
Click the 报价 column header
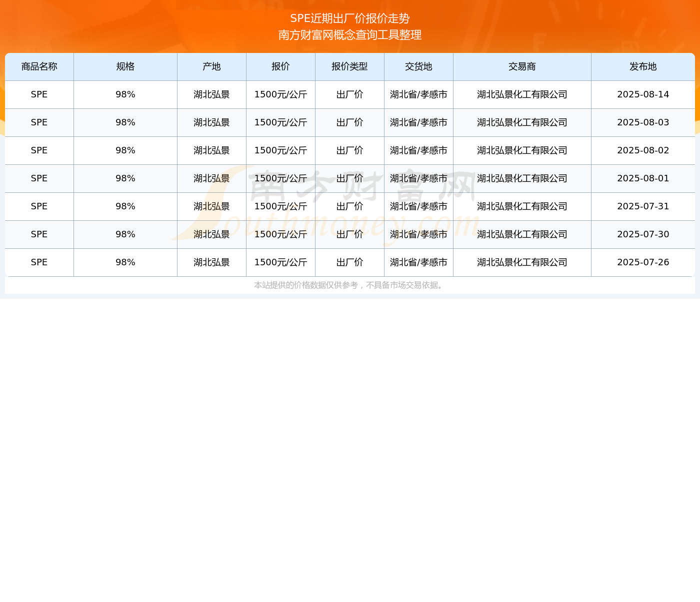point(280,66)
